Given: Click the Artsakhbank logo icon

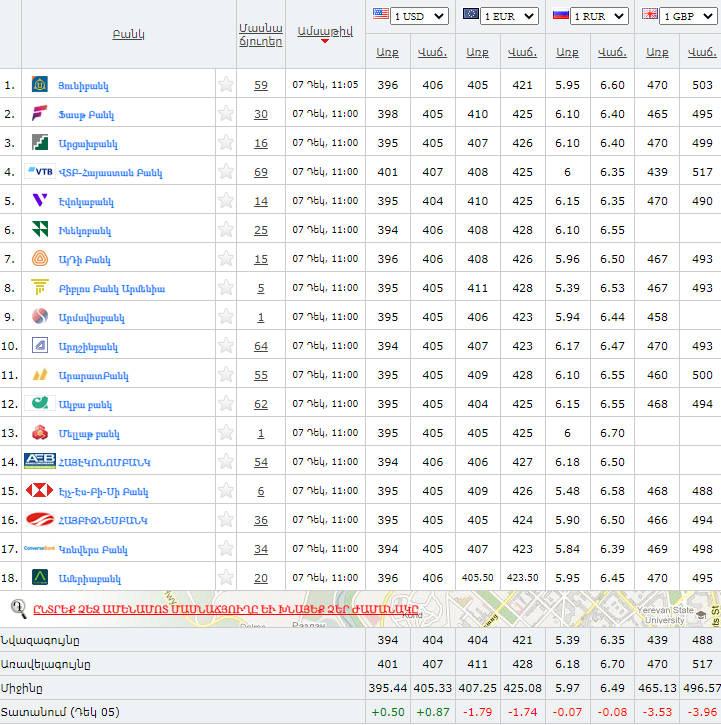Looking at the screenshot, I should [x=40, y=142].
